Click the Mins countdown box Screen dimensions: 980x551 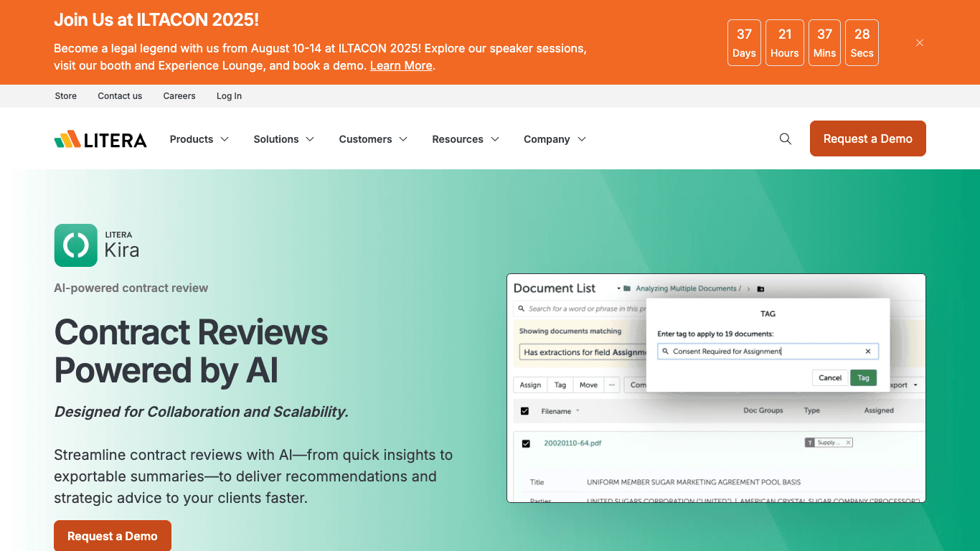[x=825, y=43]
